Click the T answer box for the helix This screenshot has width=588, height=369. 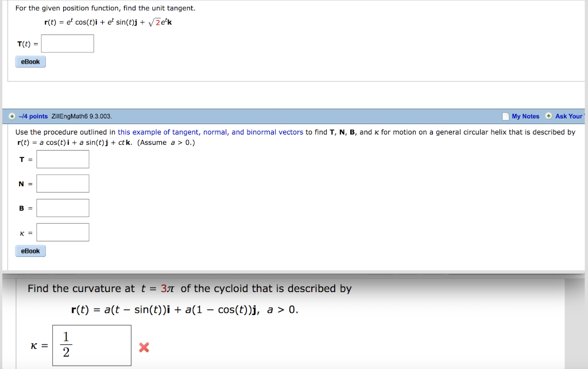(x=63, y=159)
